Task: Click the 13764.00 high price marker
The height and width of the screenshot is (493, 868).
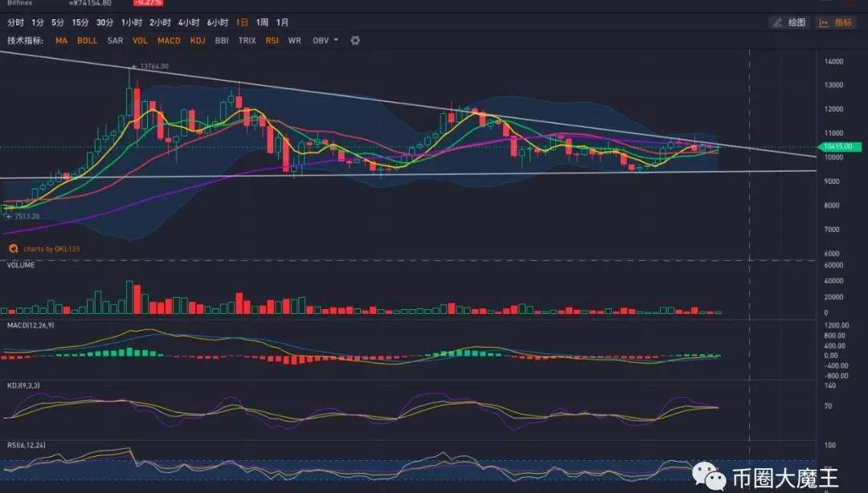Action: point(153,67)
